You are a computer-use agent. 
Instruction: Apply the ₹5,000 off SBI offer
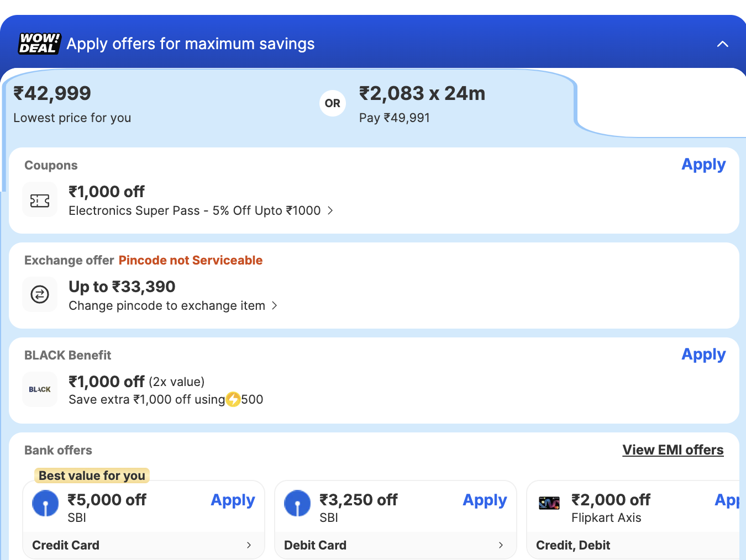[233, 500]
